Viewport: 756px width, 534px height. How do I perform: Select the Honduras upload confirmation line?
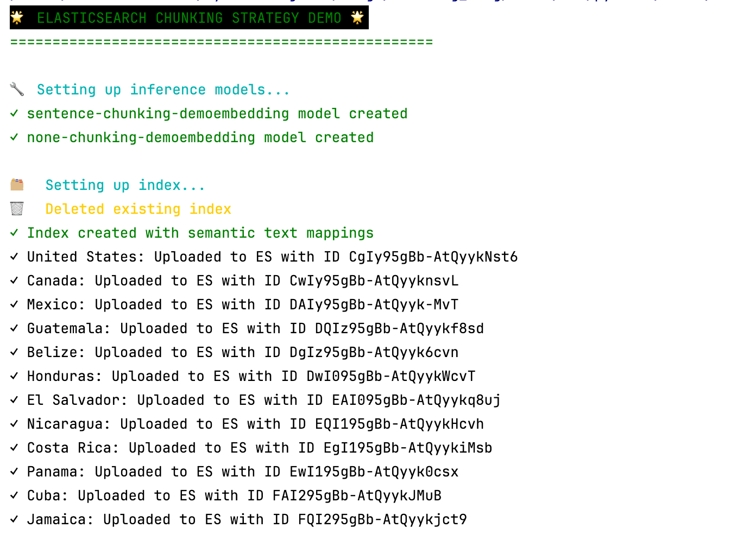tap(250, 376)
